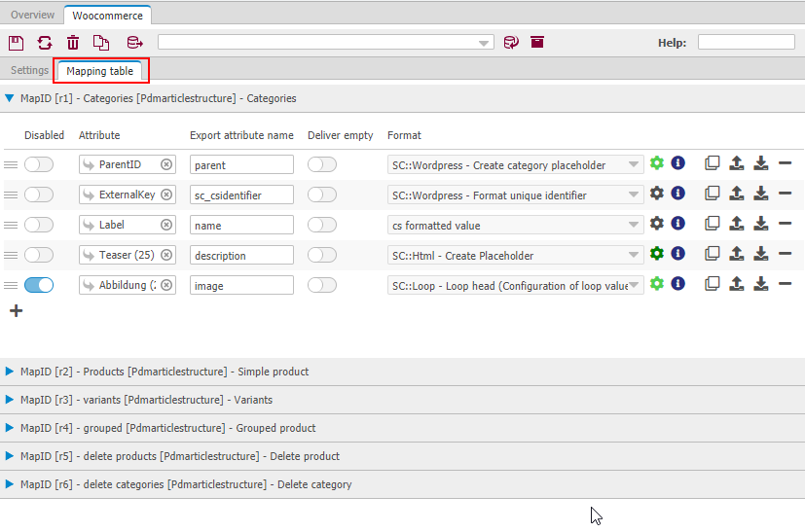Click the refresh arrows toolbar icon
805x532 pixels.
pyautogui.click(x=45, y=43)
